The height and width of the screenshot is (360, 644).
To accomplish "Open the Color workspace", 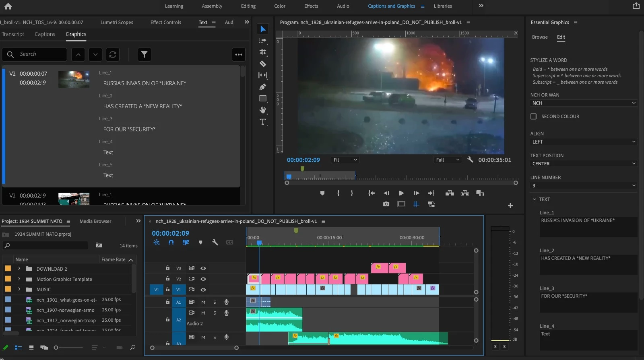I will click(280, 6).
